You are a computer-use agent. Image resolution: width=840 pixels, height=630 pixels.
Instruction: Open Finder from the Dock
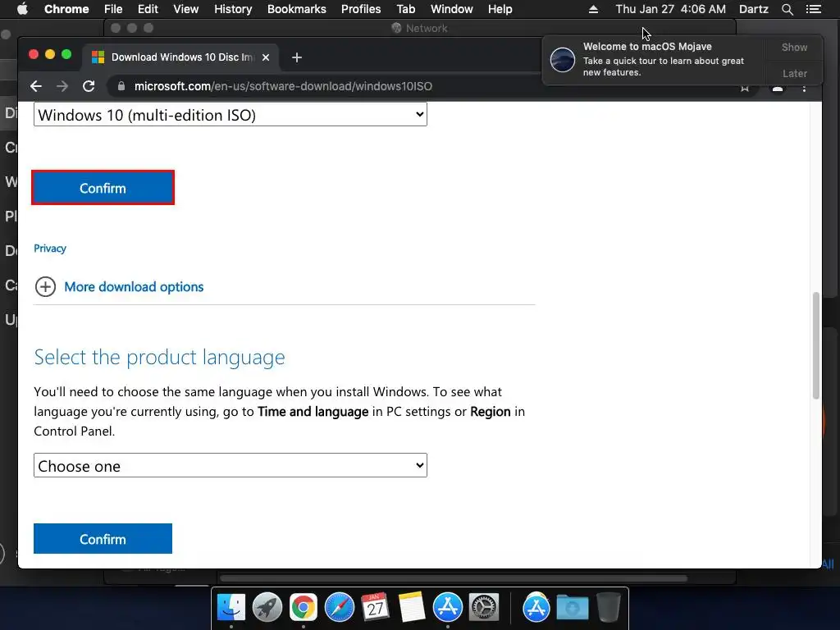click(x=231, y=608)
